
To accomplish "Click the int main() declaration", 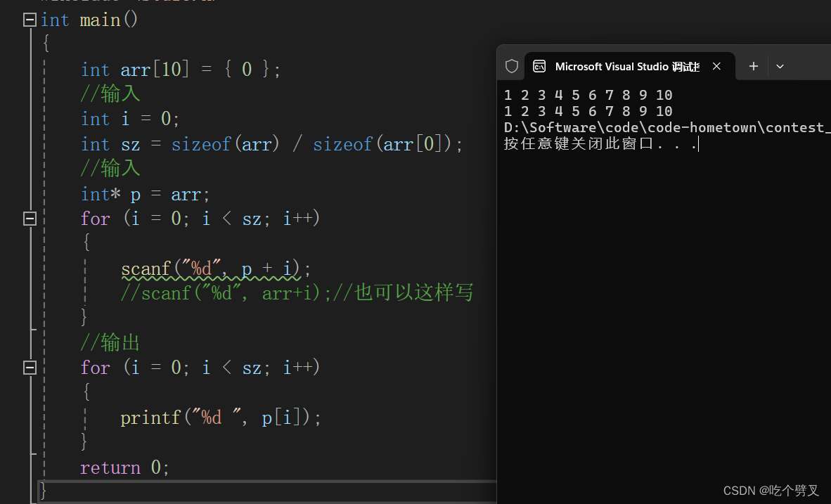I will click(89, 20).
